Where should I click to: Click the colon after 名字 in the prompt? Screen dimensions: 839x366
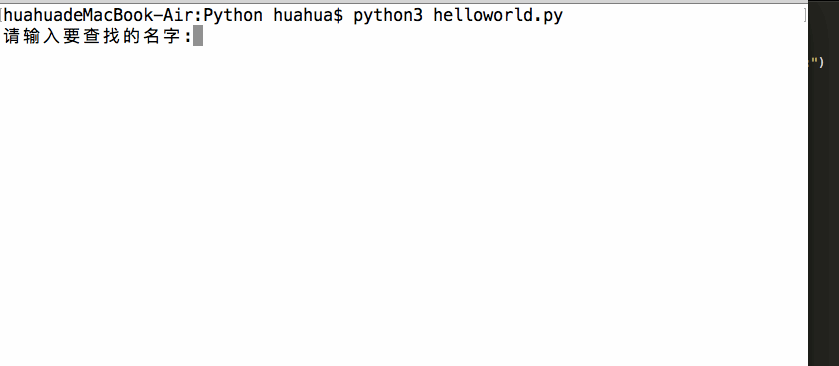pos(187,37)
